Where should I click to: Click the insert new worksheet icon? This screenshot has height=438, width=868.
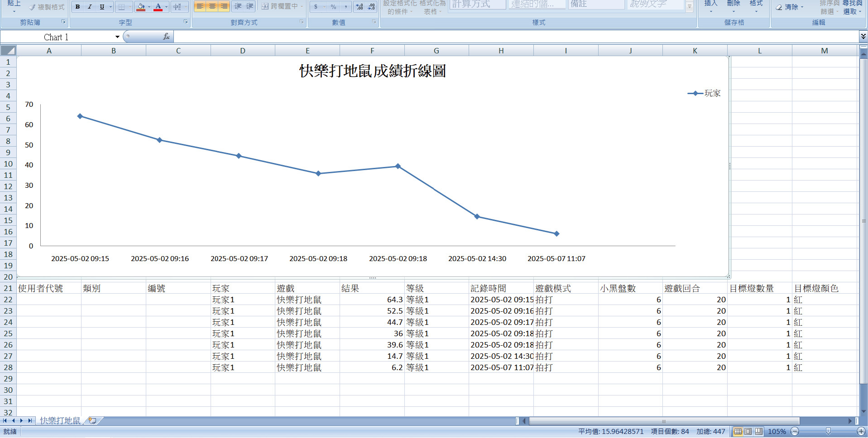pos(92,420)
